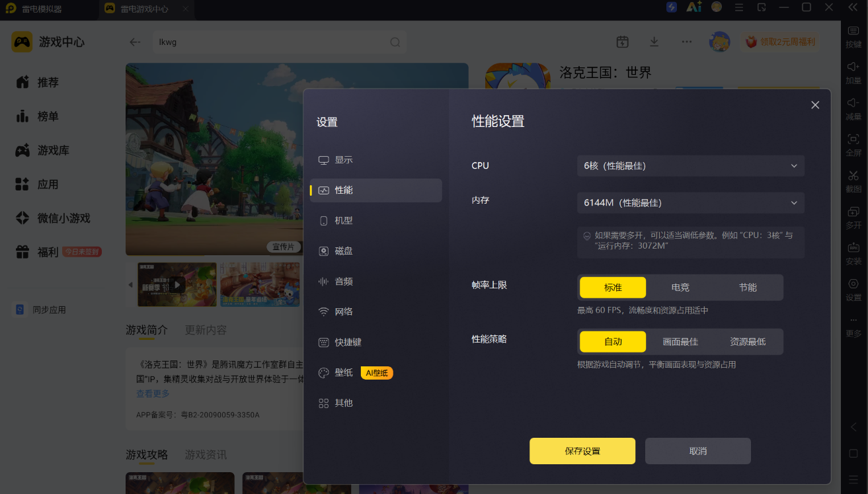Set performance strategy to 自动

click(613, 342)
